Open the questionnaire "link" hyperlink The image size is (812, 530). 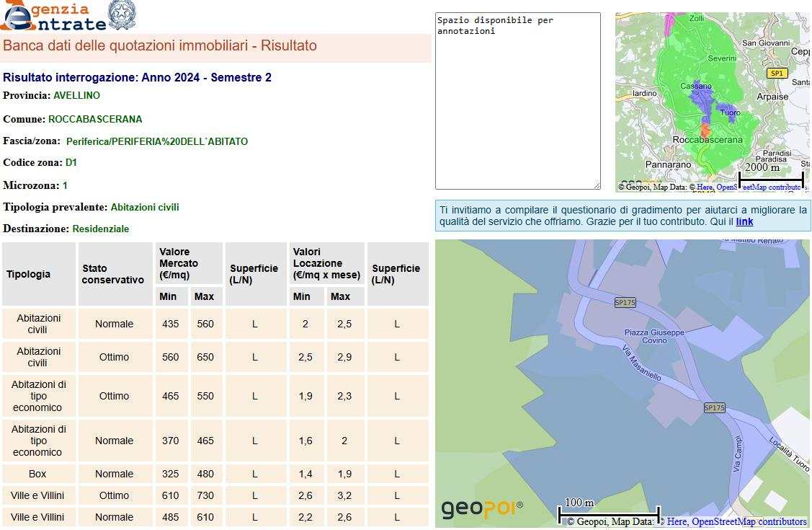pos(744,222)
